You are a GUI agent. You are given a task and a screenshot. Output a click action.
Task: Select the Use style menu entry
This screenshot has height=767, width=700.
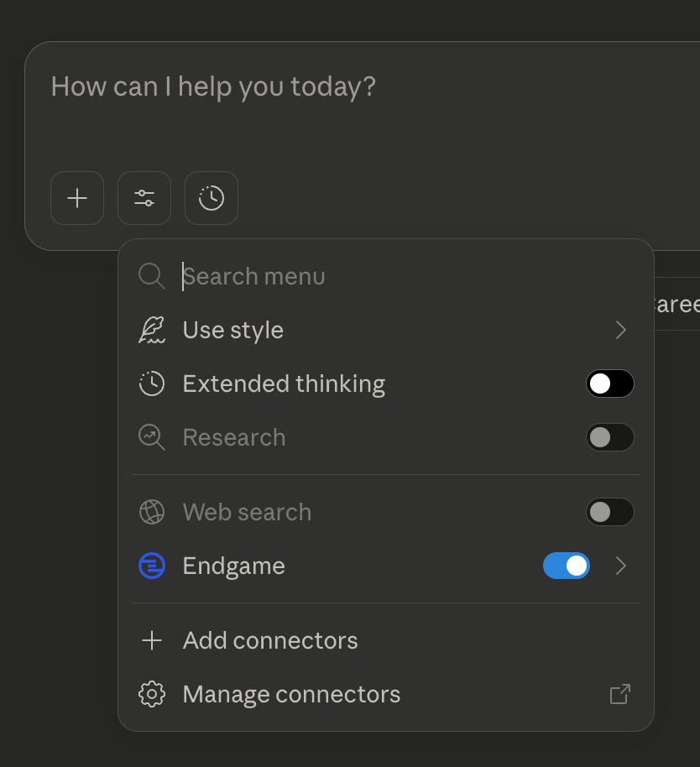click(x=233, y=330)
